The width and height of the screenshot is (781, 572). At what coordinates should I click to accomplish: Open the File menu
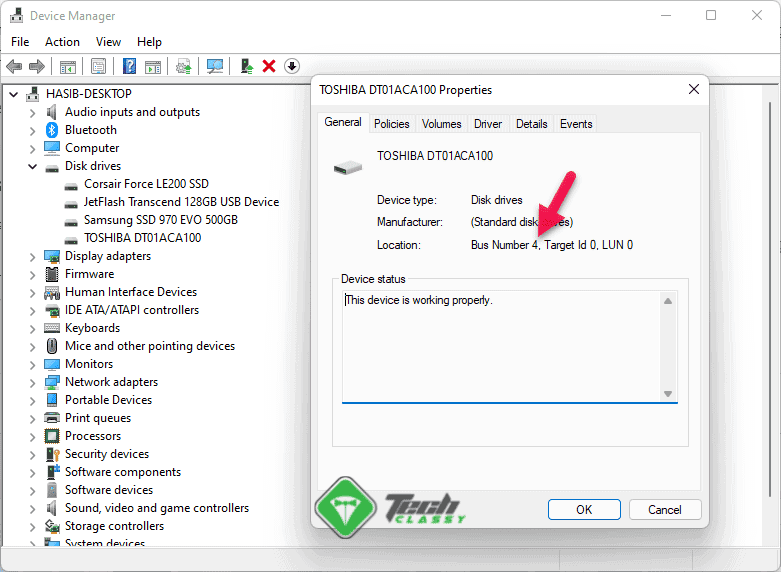tap(20, 42)
